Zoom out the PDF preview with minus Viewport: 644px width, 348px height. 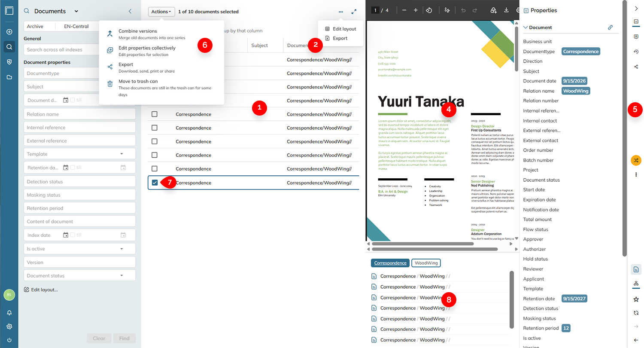[404, 10]
